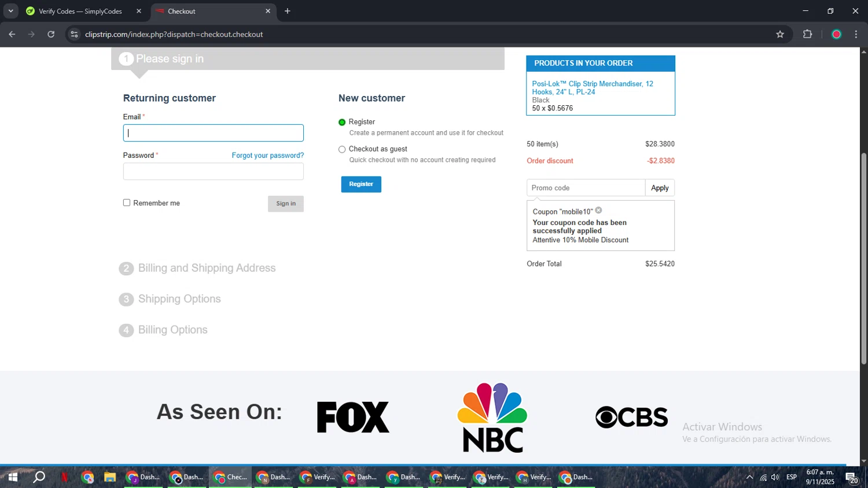
Task: Bookmark this page with the star icon
Action: [780, 34]
